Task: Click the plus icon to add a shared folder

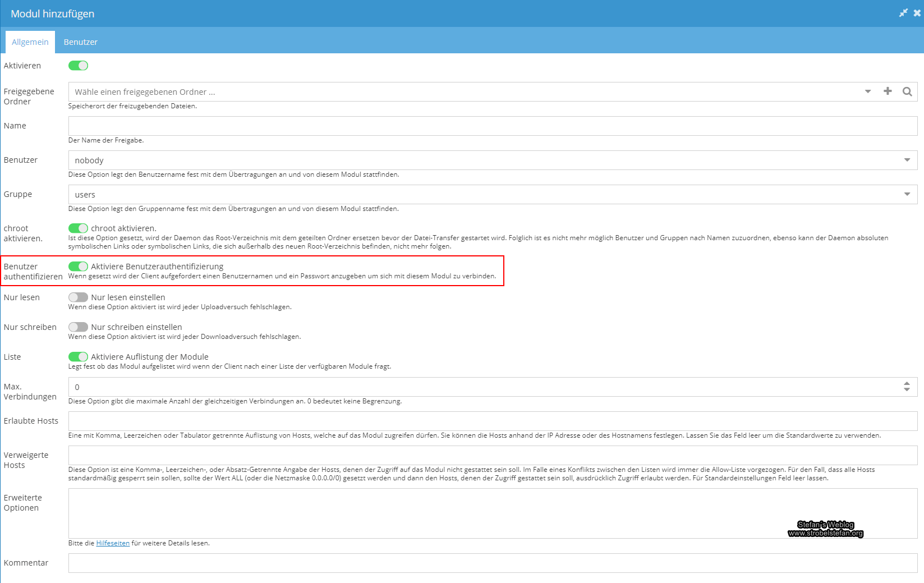Action: [x=888, y=91]
